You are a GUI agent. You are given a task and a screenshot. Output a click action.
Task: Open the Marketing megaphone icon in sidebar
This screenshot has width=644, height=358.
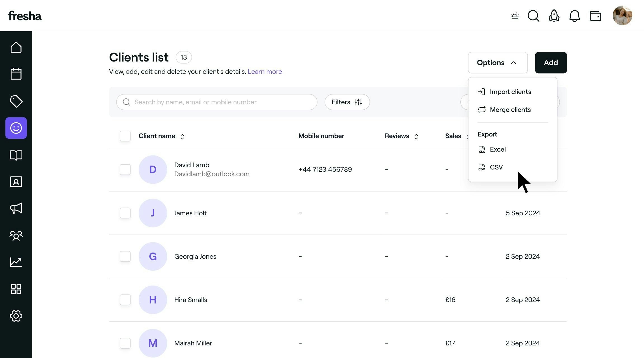coord(16,208)
